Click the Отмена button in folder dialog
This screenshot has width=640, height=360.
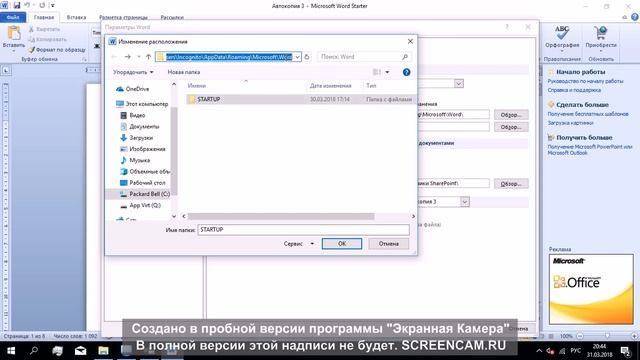tap(389, 244)
